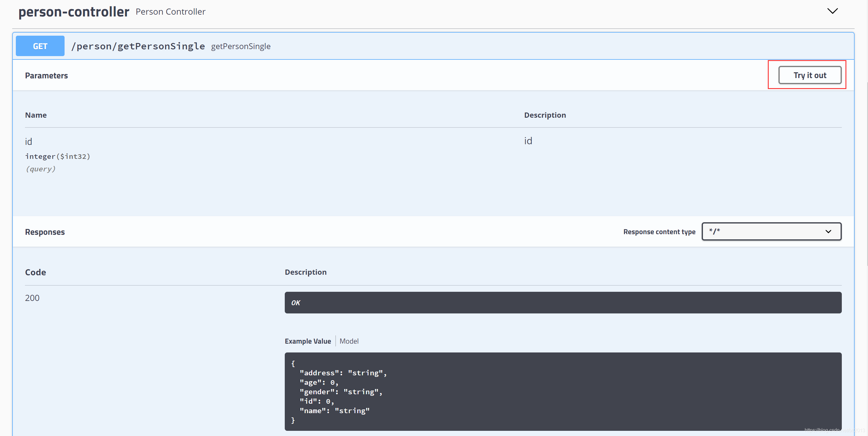Click the Responses section header
The width and height of the screenshot is (868, 436).
point(45,232)
